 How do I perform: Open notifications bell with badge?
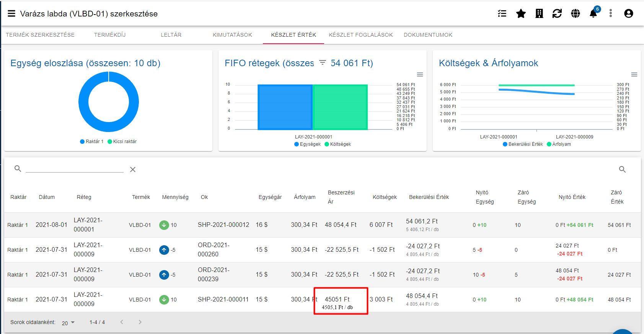click(x=594, y=13)
